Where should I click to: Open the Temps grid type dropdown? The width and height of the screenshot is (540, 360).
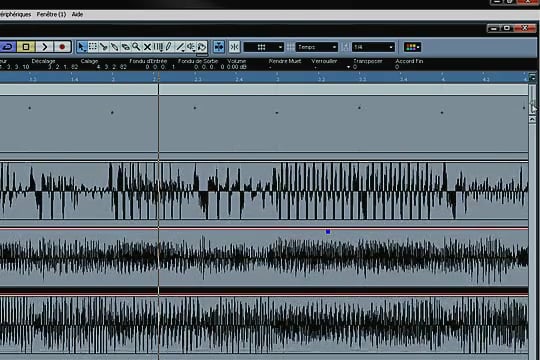coord(316,47)
